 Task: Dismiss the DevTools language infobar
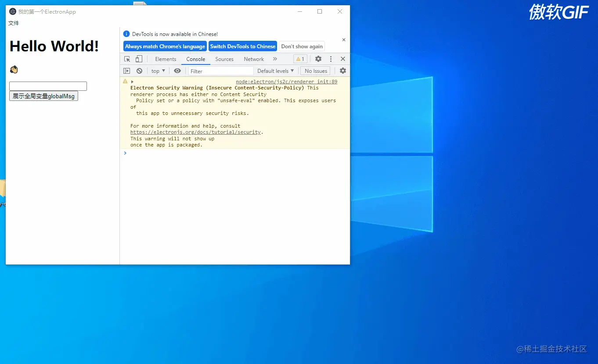(344, 40)
